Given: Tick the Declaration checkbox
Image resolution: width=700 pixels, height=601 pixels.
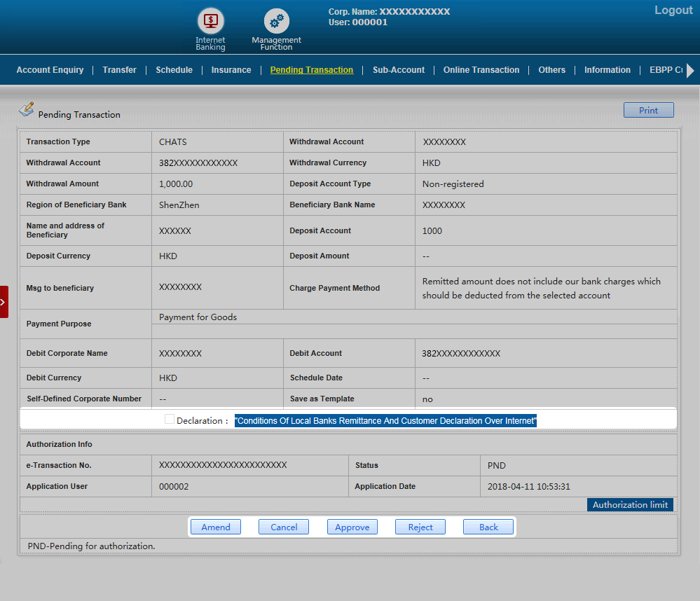Looking at the screenshot, I should pos(170,420).
